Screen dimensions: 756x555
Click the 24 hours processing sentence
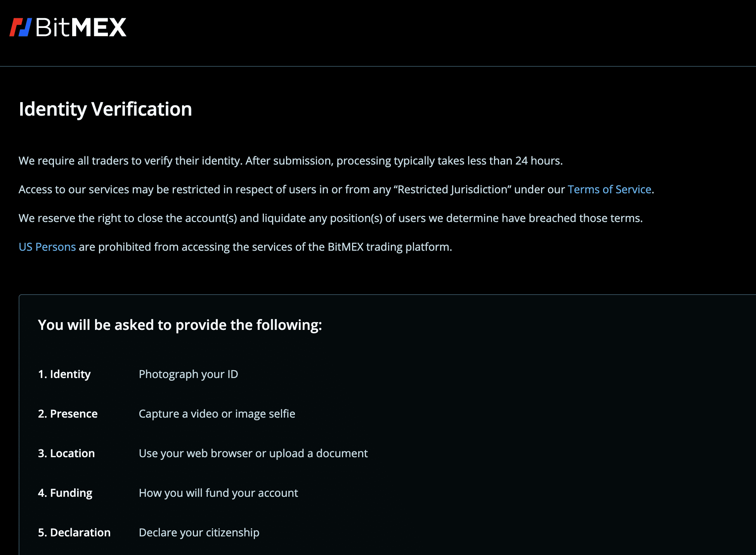pos(291,161)
